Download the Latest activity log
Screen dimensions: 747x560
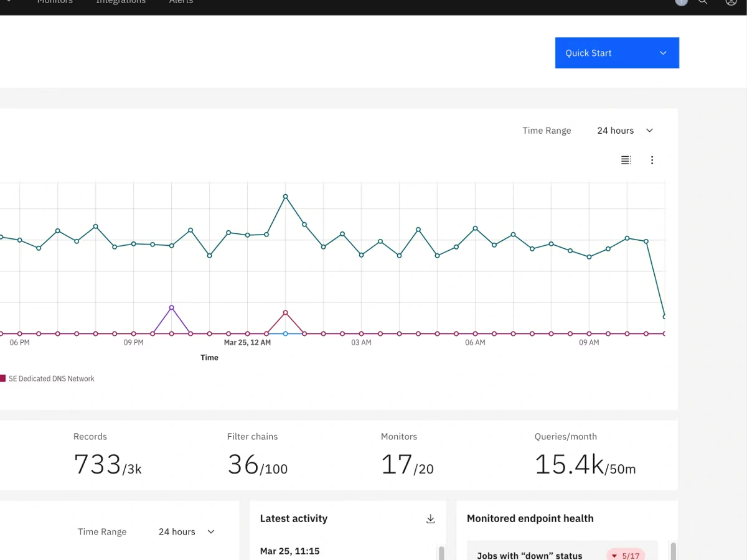(430, 519)
